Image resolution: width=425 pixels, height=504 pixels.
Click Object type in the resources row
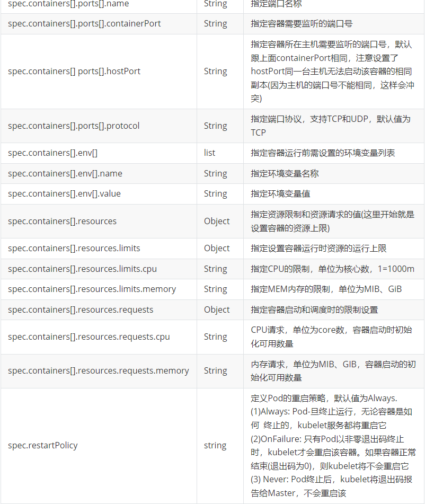pyautogui.click(x=217, y=221)
